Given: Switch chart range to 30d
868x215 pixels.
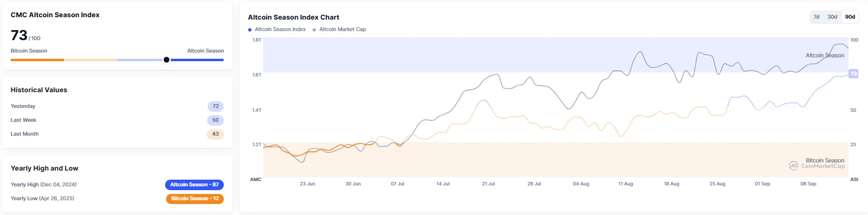Looking at the screenshot, I should click(832, 17).
